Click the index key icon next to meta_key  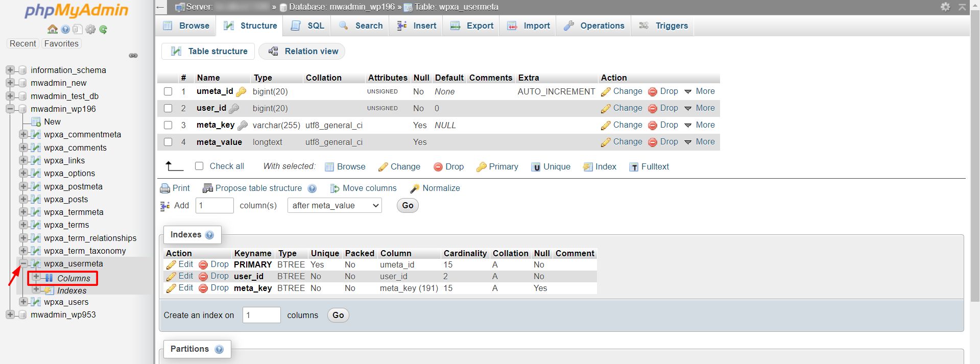click(x=243, y=125)
